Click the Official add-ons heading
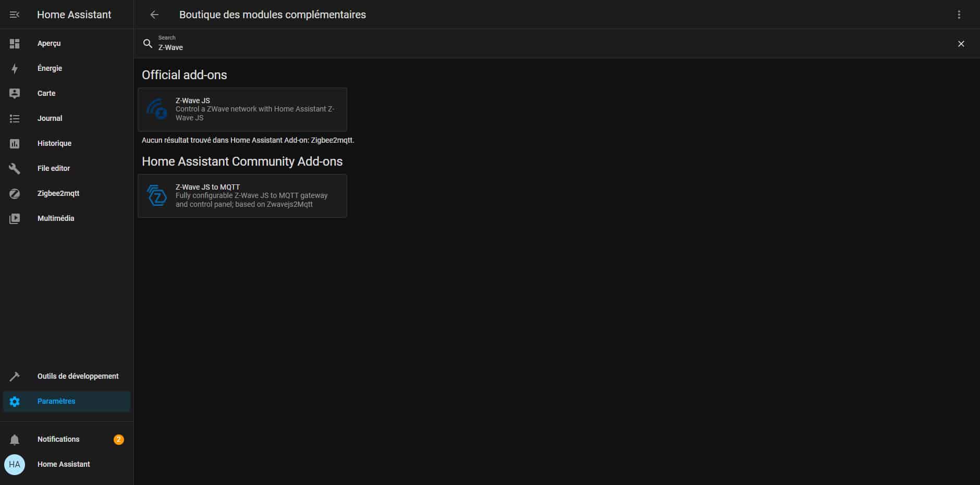980x485 pixels. pyautogui.click(x=185, y=75)
